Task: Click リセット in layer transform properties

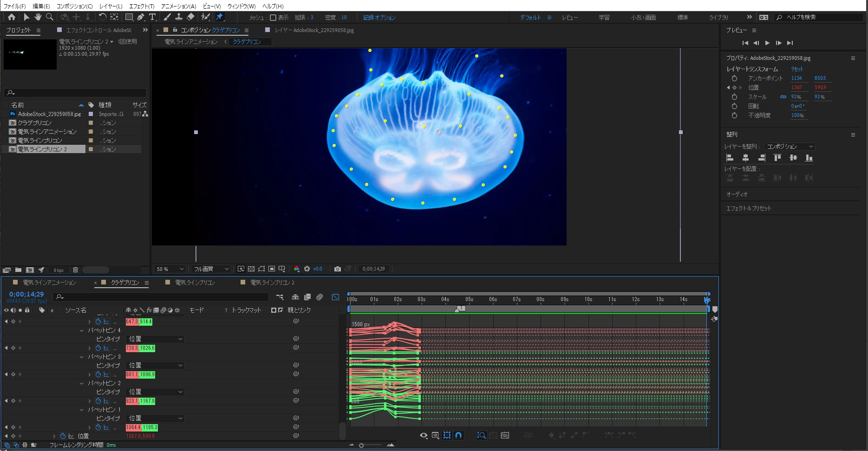Action: (797, 69)
